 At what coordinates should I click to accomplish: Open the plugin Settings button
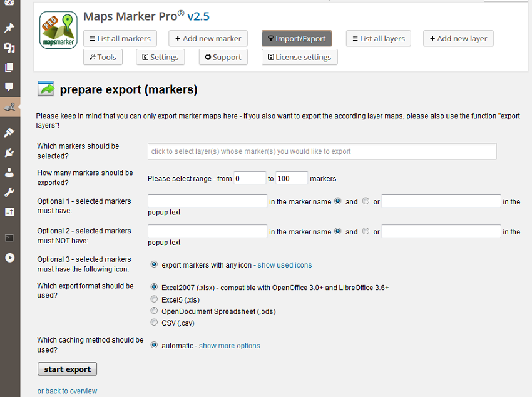coord(160,57)
